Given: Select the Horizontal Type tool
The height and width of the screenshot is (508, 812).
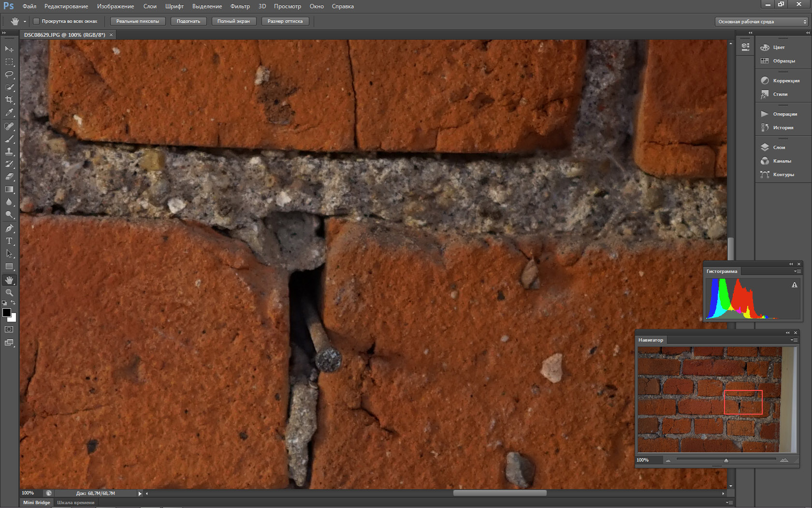Looking at the screenshot, I should (9, 241).
